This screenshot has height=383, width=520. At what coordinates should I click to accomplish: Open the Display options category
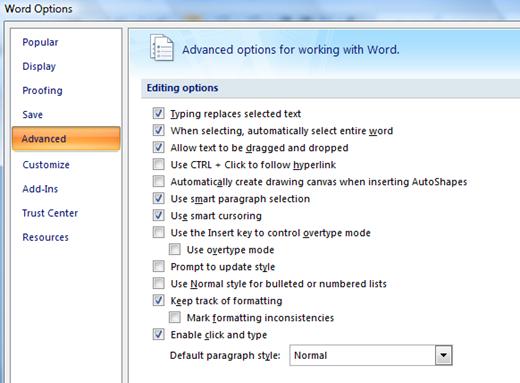point(39,66)
